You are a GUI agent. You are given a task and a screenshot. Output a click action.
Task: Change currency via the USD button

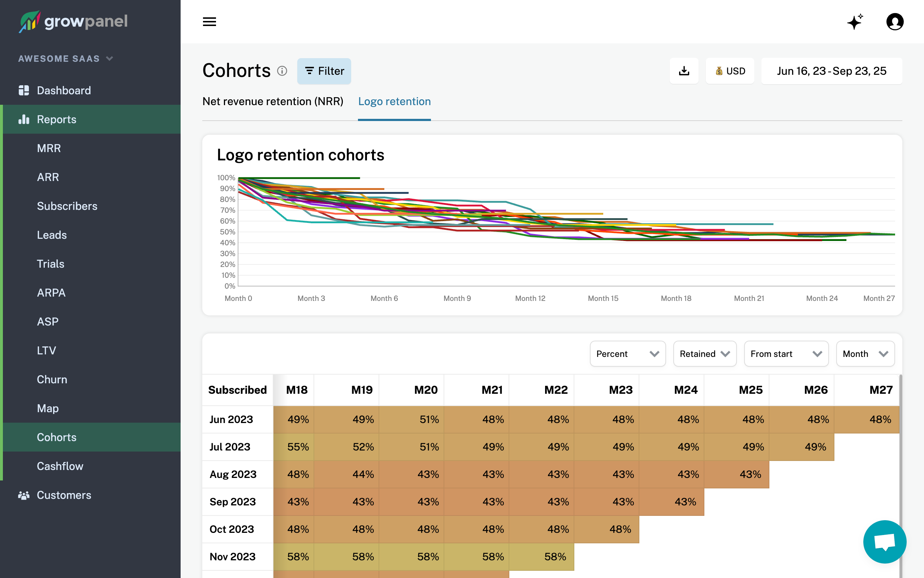click(x=730, y=71)
